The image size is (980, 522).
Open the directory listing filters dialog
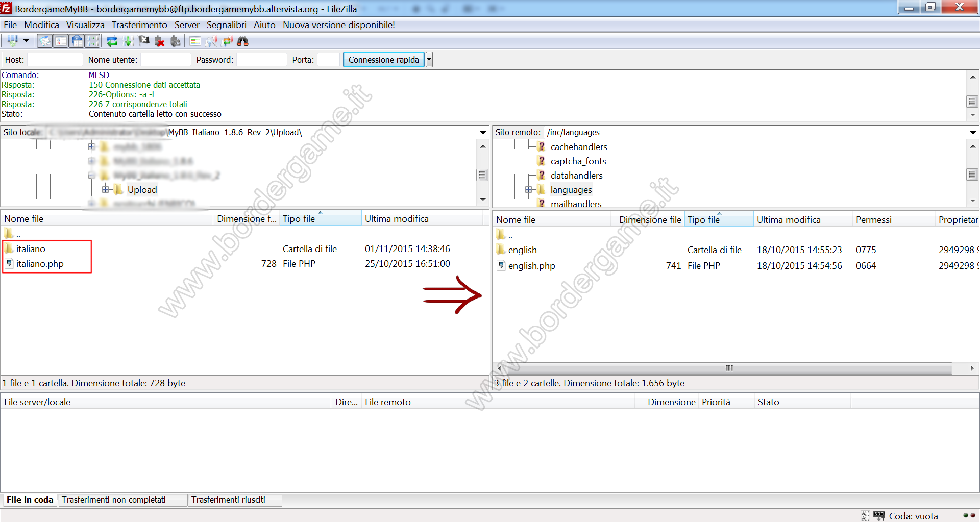pos(195,41)
